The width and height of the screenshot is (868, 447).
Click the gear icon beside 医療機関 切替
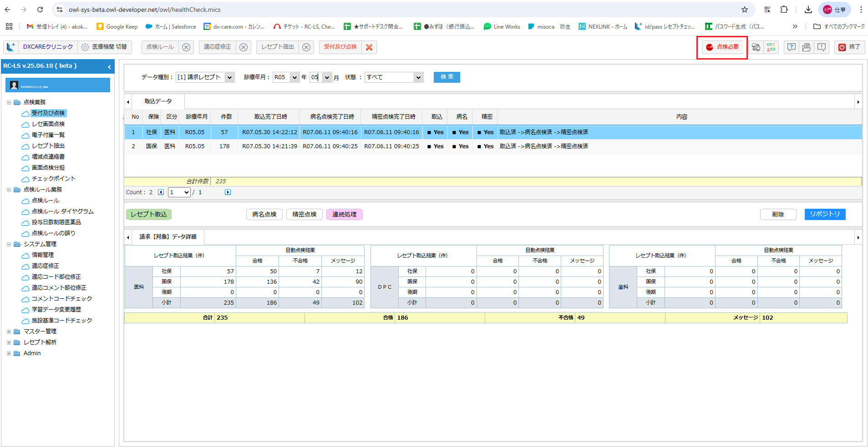pyautogui.click(x=85, y=47)
